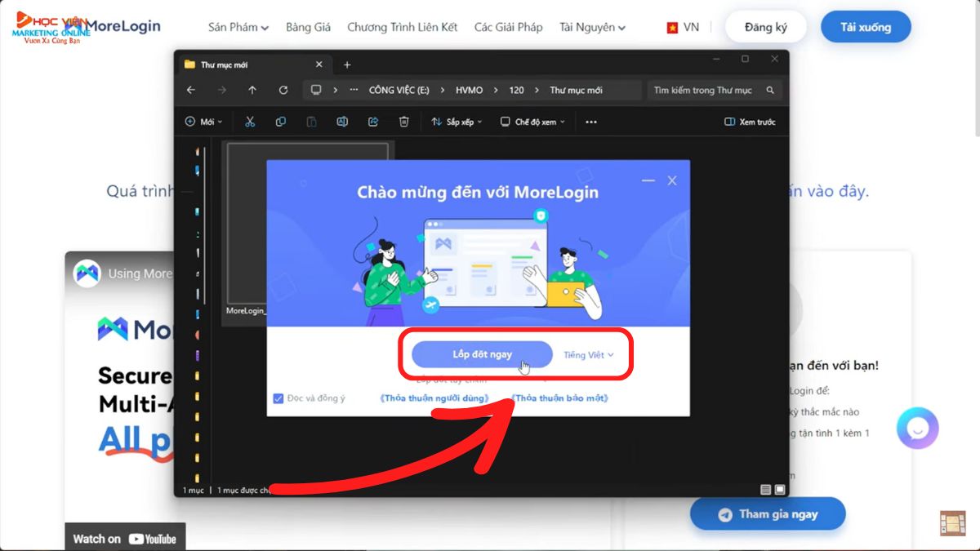Click the Delete trash icon in Explorer toolbar
The image size is (980, 551).
click(403, 122)
